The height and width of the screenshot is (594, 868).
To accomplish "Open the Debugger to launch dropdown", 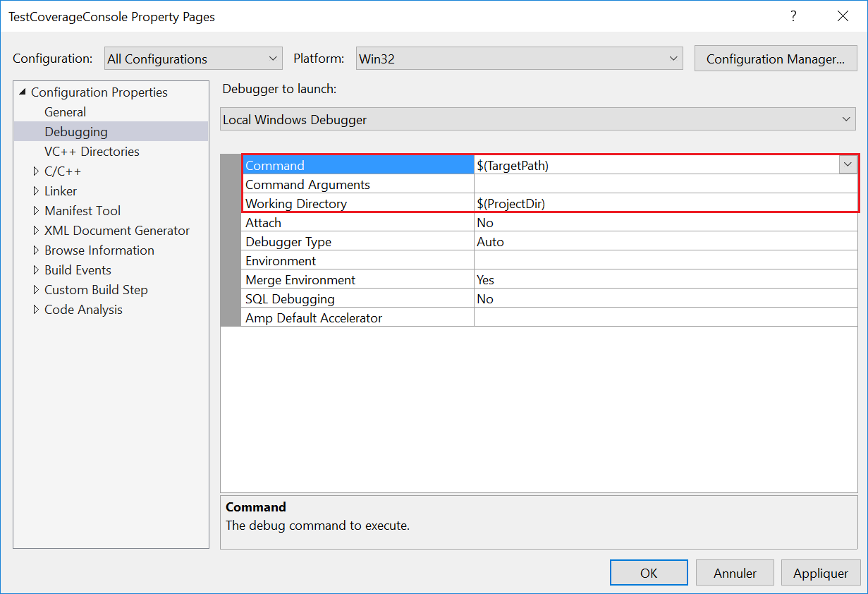I will click(x=538, y=120).
